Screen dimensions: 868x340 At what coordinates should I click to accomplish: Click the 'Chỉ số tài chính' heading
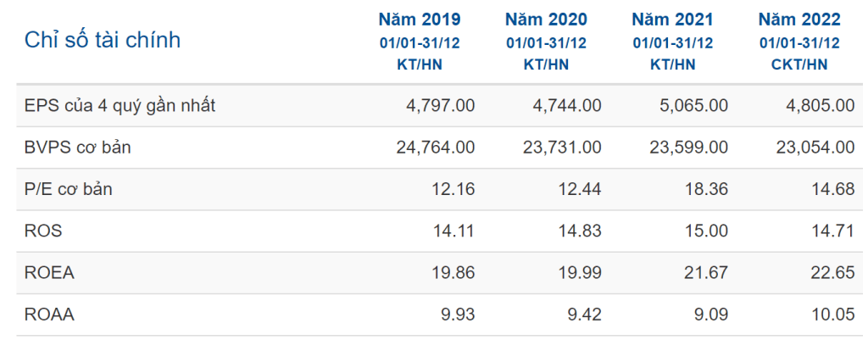coord(103,40)
